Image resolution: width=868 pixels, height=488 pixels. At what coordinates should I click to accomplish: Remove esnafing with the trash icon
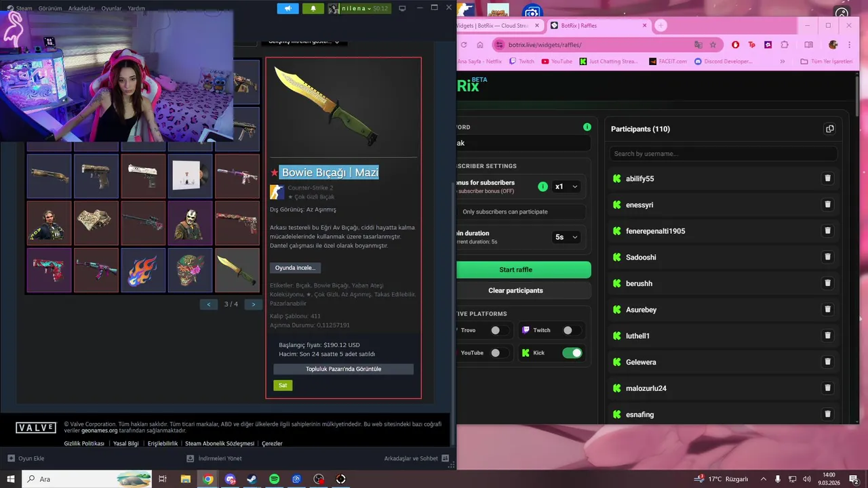(x=827, y=414)
